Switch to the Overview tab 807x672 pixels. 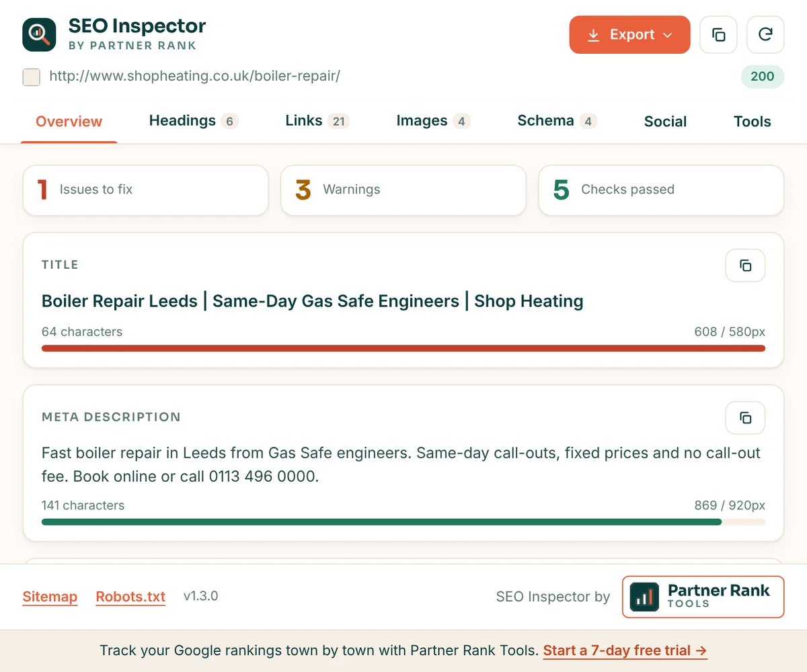pos(69,122)
